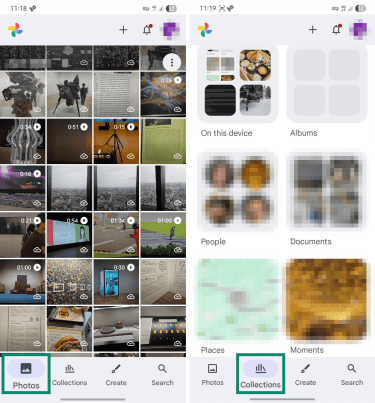Tap battery indicator in right status bar
Image resolution: width=375 pixels, height=403 pixels.
coord(360,9)
